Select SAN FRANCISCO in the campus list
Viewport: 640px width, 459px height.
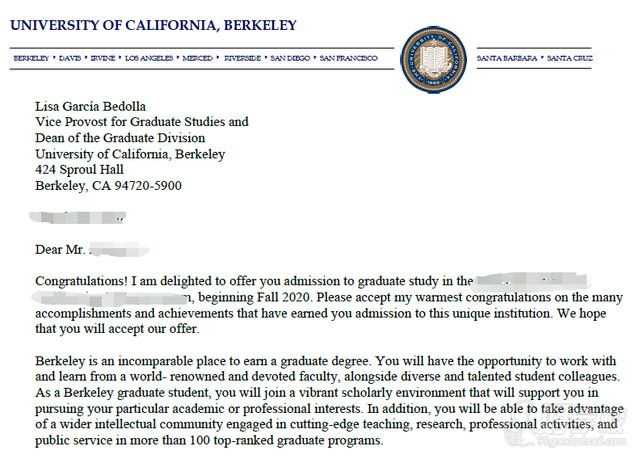click(x=350, y=58)
